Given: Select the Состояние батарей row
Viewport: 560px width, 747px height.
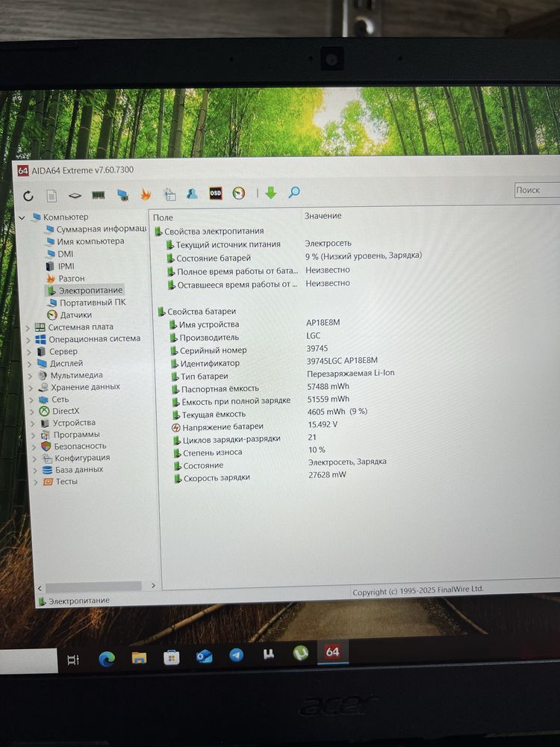Looking at the screenshot, I should click(293, 257).
